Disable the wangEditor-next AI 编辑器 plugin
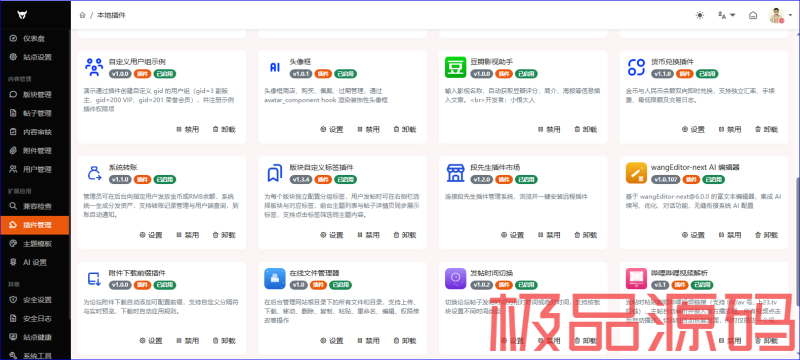 (730, 235)
